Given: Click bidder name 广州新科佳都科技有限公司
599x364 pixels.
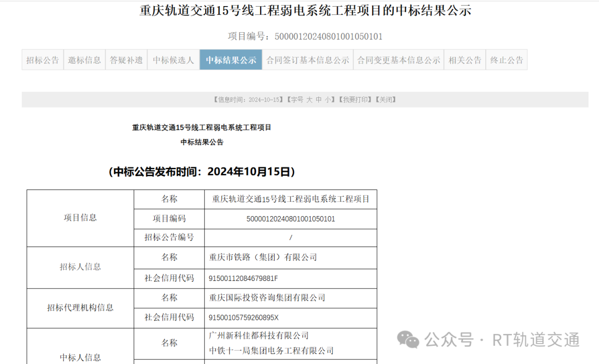Looking at the screenshot, I should point(258,335).
